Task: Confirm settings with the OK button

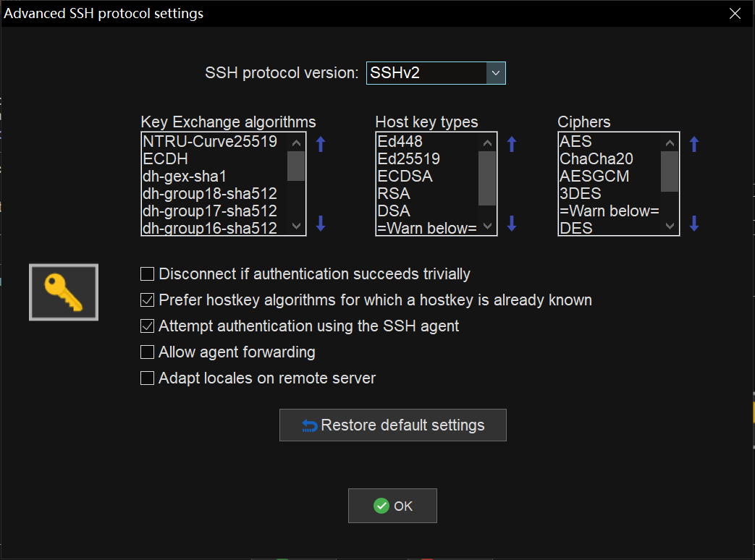Action: click(x=392, y=506)
